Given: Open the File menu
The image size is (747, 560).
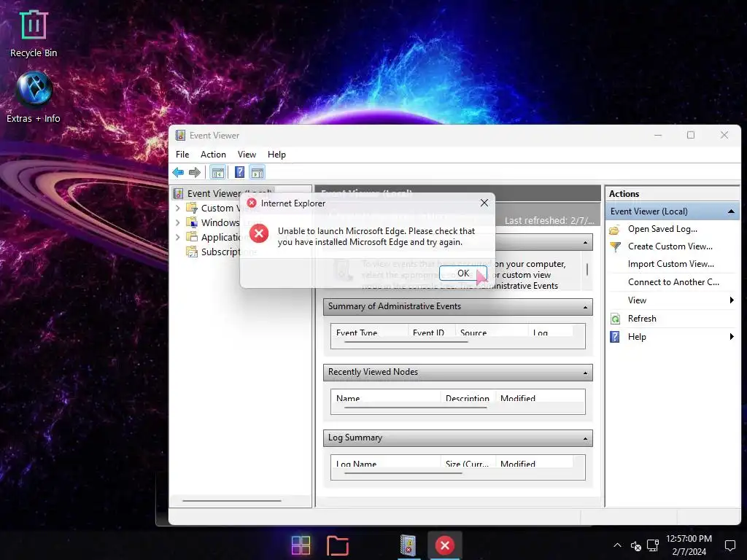Looking at the screenshot, I should [x=182, y=155].
